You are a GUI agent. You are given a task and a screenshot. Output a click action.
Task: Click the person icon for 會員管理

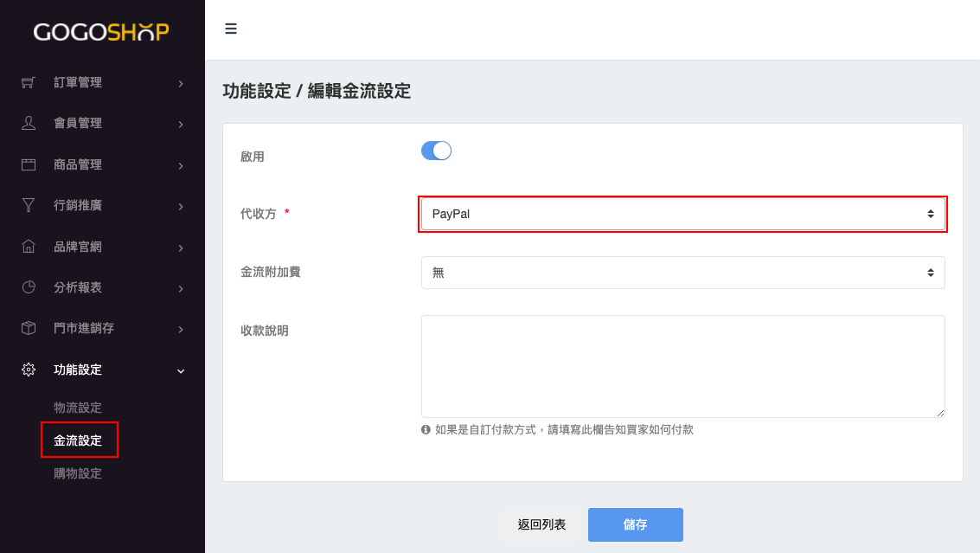[x=29, y=123]
